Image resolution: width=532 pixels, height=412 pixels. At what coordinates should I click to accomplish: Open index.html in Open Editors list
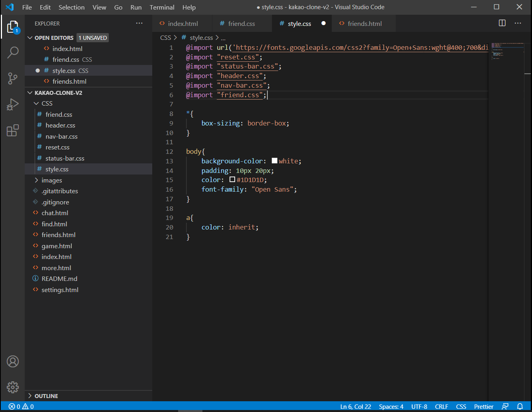point(88,49)
